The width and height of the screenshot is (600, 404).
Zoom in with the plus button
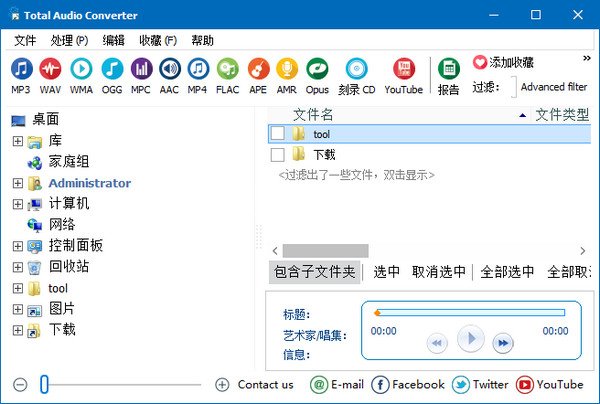pyautogui.click(x=222, y=384)
